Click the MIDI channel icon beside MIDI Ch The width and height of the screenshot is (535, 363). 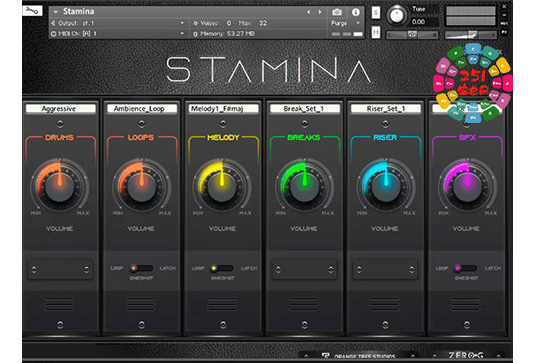click(53, 34)
